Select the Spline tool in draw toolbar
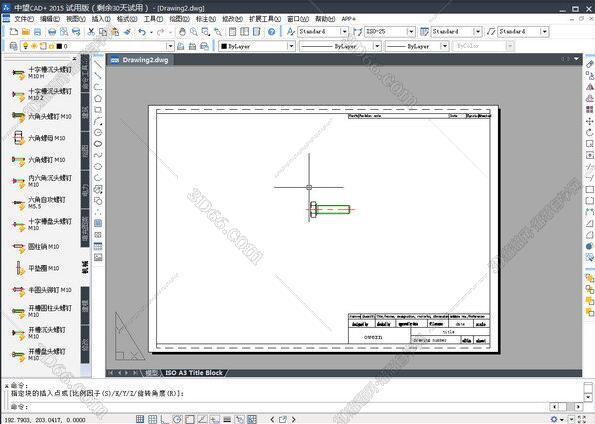Screen dimensions: 595x424 [x=98, y=155]
